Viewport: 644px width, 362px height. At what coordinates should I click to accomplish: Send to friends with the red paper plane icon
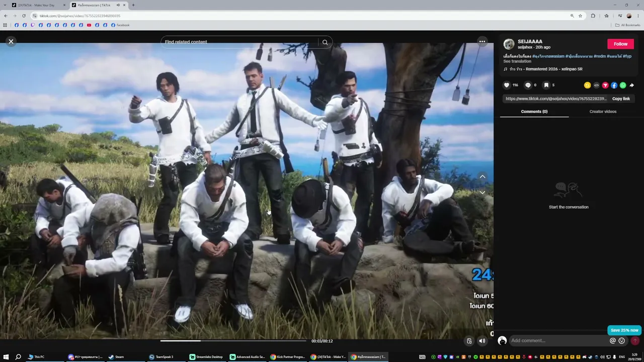[605, 85]
